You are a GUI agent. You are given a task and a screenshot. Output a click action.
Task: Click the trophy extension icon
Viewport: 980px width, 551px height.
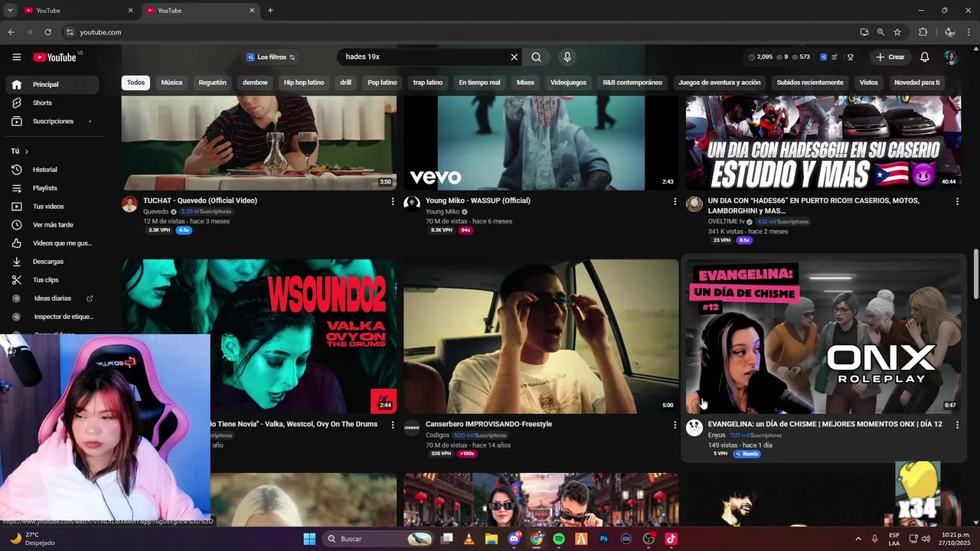850,57
